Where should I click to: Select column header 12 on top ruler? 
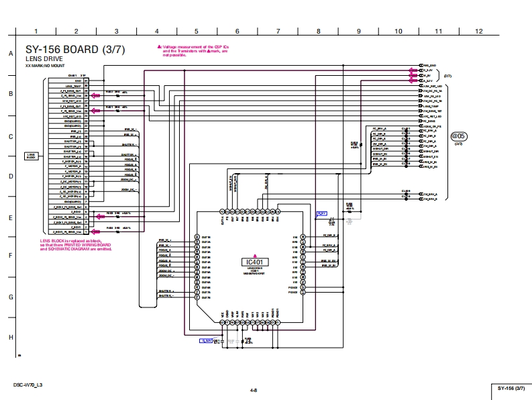coord(478,32)
